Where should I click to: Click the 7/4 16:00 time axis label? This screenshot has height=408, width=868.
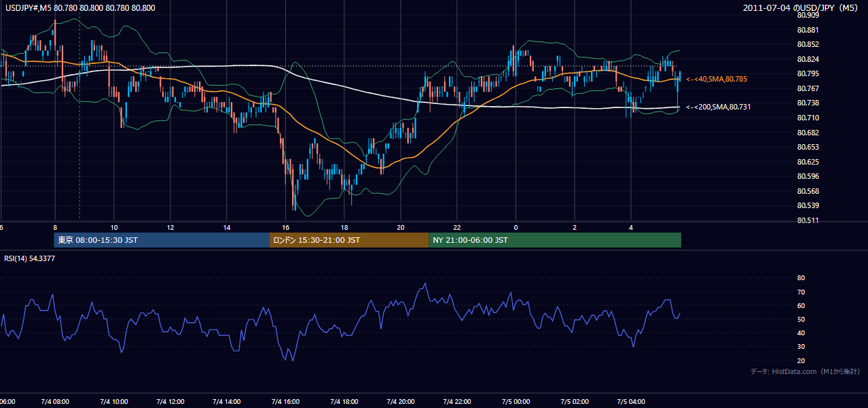[286, 402]
